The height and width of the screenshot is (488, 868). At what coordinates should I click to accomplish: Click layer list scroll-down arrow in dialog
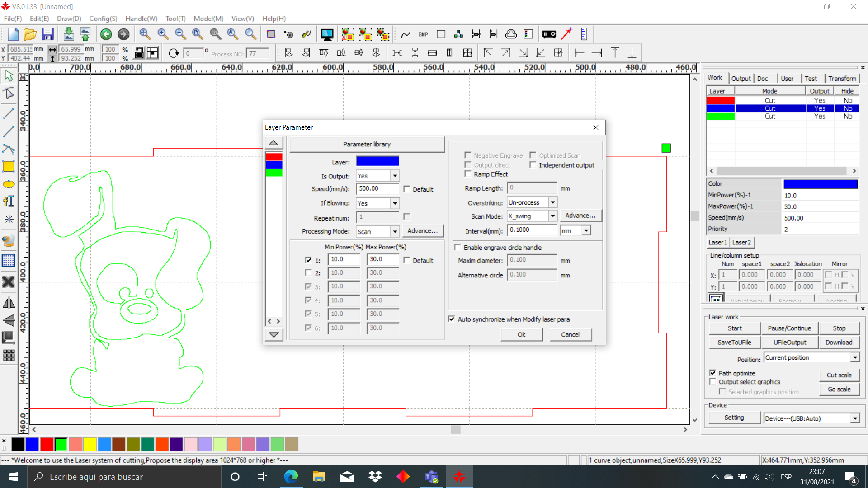coord(274,335)
